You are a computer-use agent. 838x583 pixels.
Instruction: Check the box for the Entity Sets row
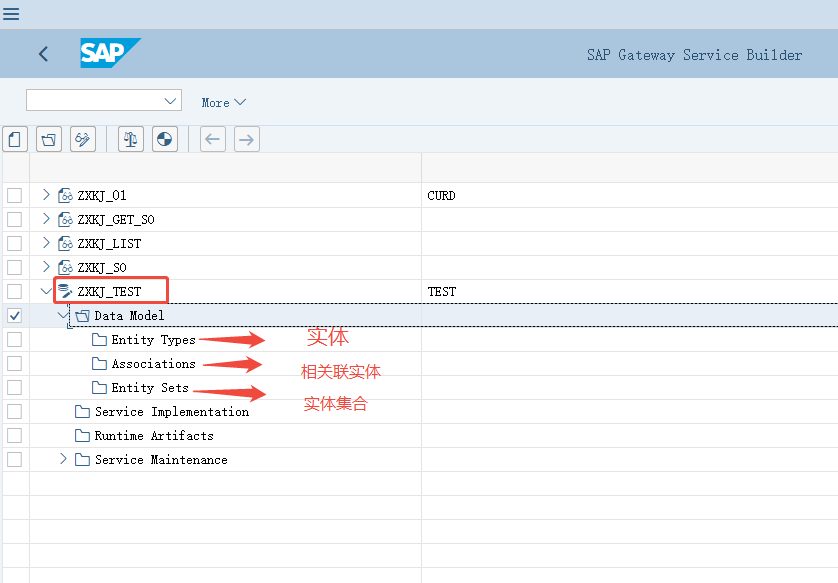pyautogui.click(x=14, y=387)
